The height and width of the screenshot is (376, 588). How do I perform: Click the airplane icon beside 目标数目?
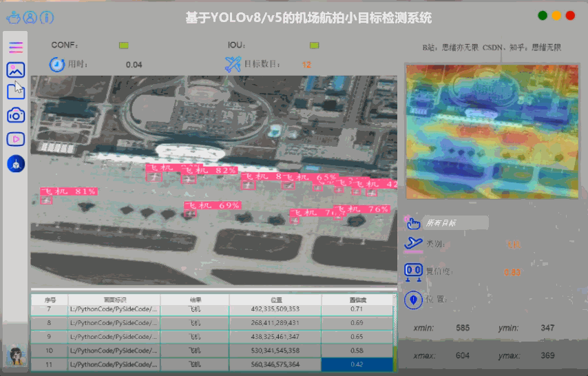[233, 64]
